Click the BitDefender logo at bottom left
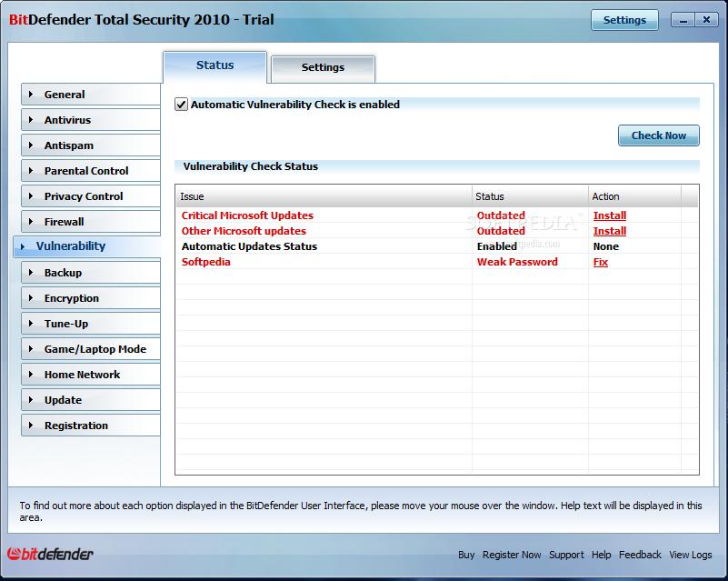 pyautogui.click(x=51, y=554)
